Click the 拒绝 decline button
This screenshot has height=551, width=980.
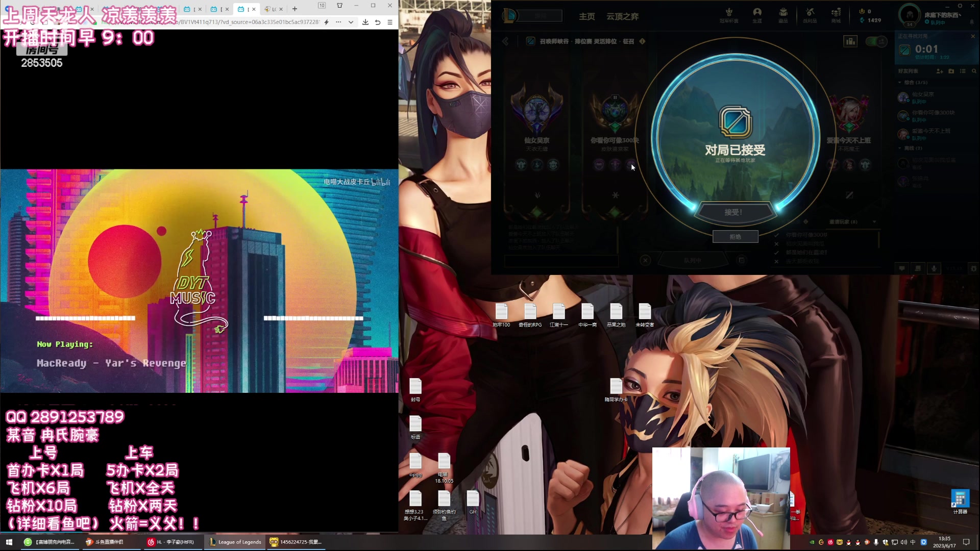point(735,237)
